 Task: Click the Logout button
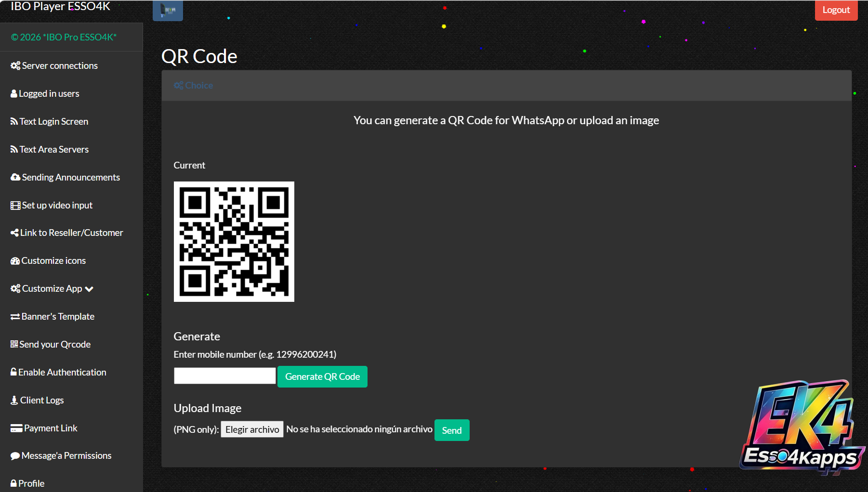(x=836, y=10)
